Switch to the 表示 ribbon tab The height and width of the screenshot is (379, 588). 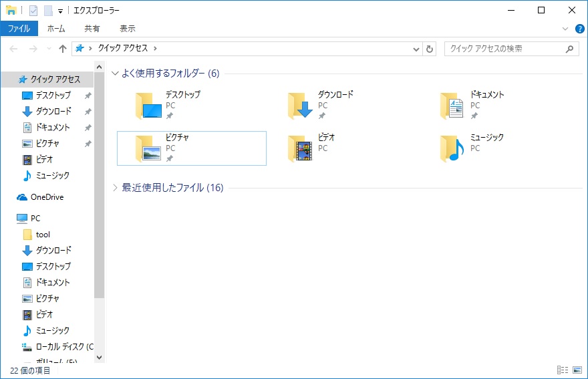pos(127,29)
